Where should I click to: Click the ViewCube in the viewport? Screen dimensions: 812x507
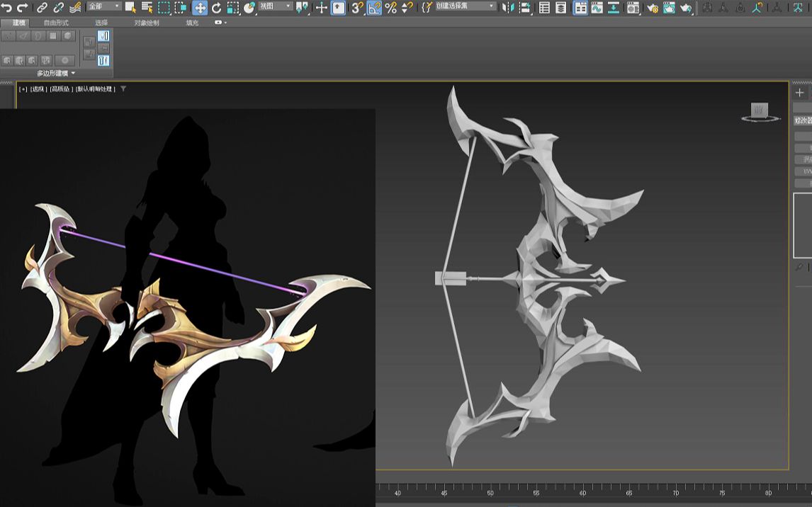760,110
